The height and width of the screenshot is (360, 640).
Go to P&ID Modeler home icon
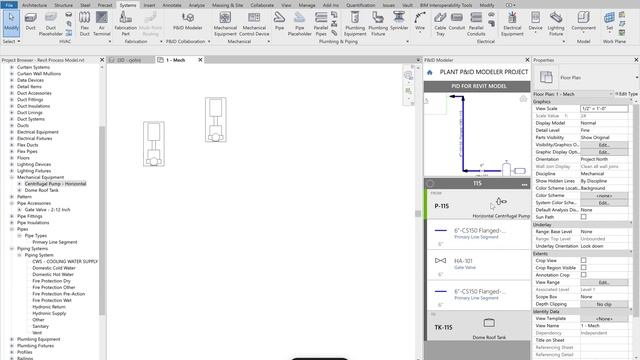[429, 72]
